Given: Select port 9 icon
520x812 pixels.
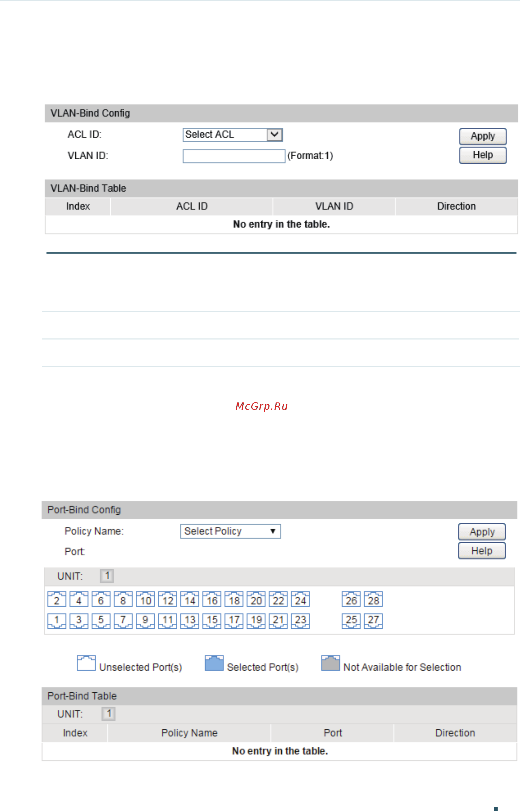Looking at the screenshot, I should tap(145, 621).
